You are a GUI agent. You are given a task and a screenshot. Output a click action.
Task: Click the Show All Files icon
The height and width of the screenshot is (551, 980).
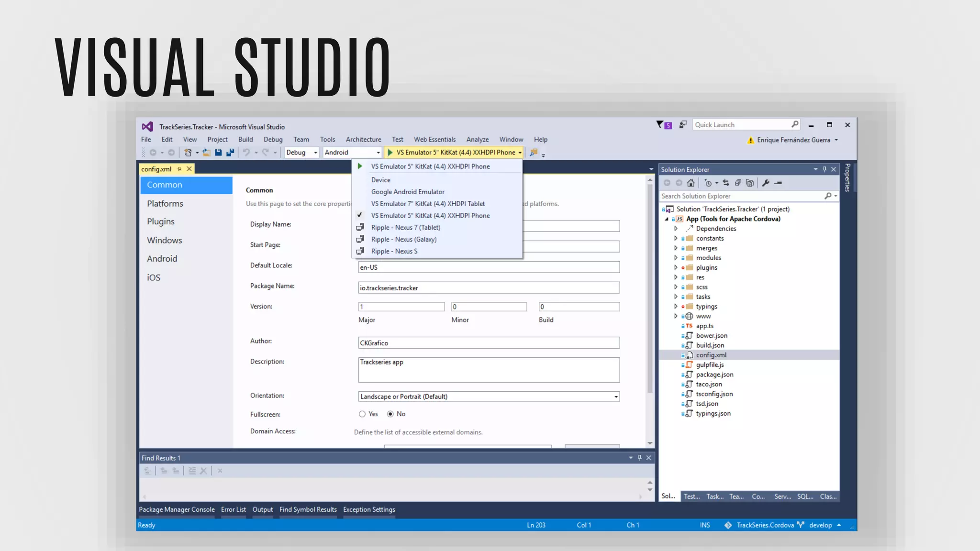(x=750, y=183)
